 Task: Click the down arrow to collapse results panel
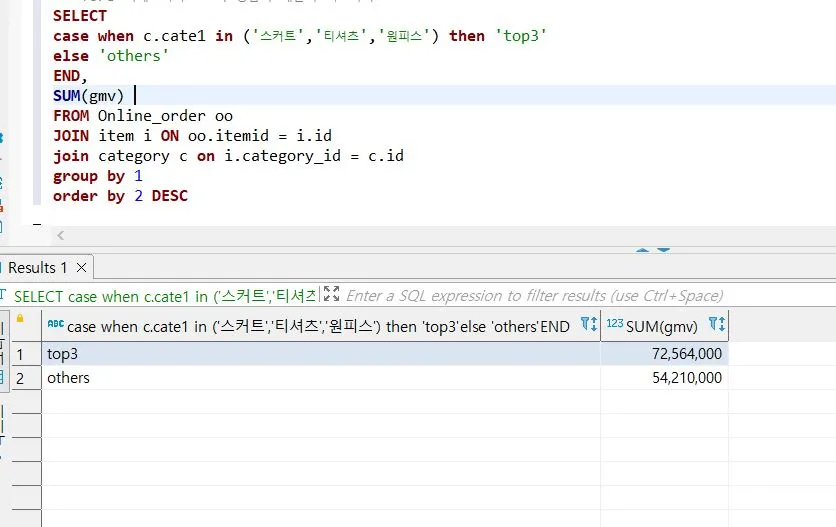[663, 250]
